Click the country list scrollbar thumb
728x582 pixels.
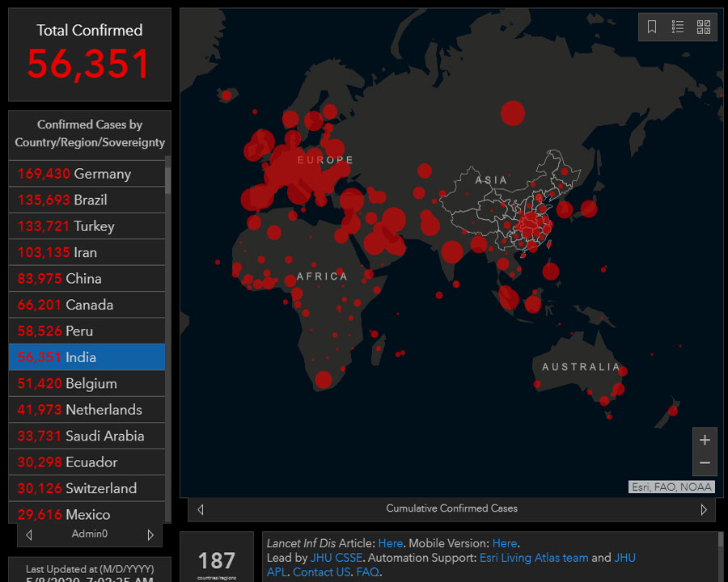[x=168, y=180]
